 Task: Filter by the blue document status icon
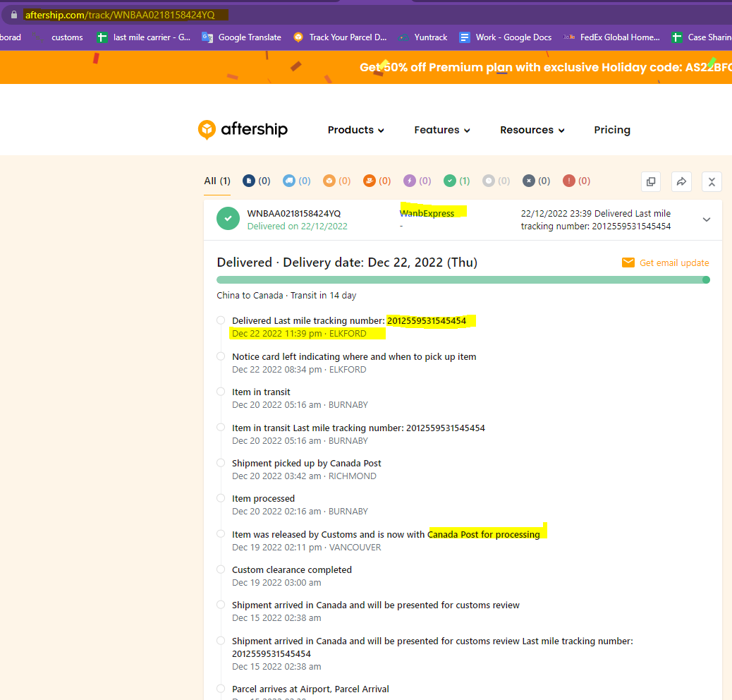pos(249,181)
